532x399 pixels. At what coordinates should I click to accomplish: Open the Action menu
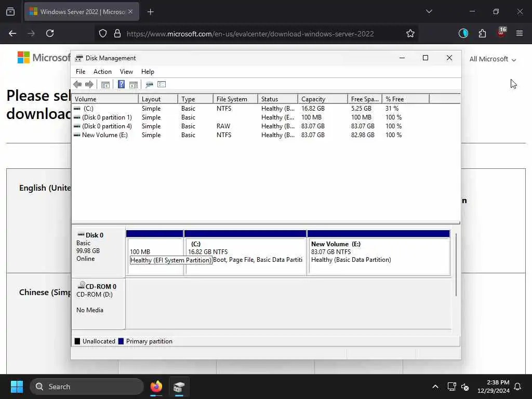coord(102,72)
